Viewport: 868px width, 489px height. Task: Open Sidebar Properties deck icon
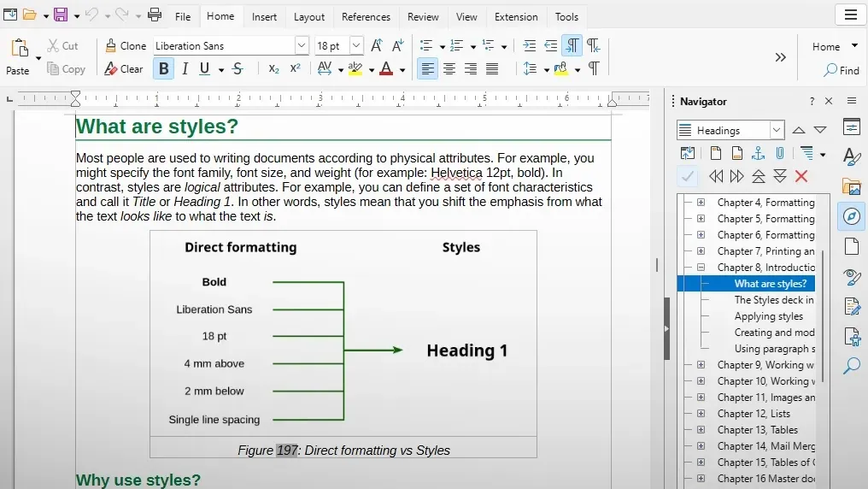click(x=852, y=127)
